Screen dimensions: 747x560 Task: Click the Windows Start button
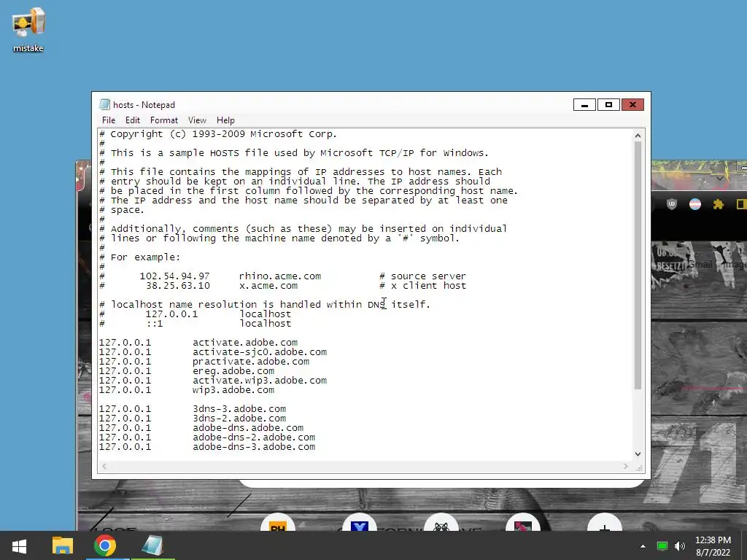point(19,545)
